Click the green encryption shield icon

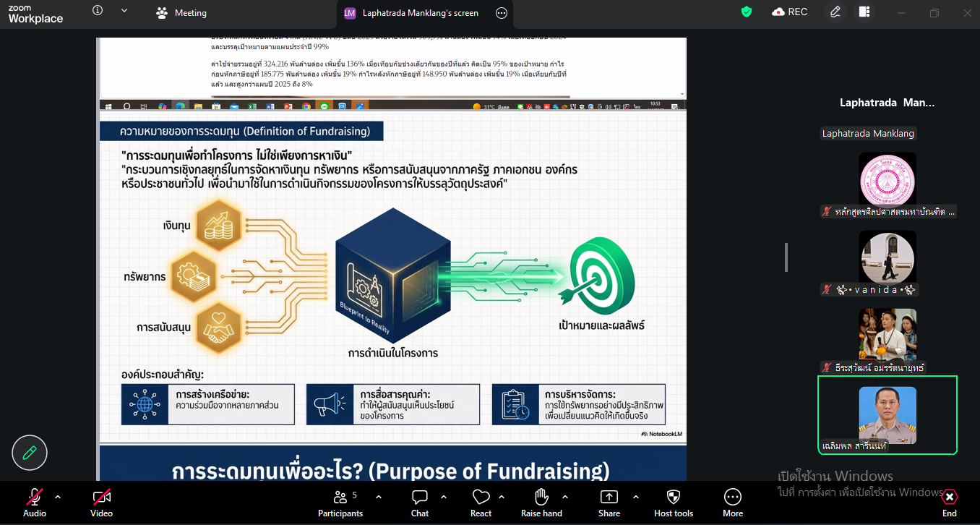point(747,12)
